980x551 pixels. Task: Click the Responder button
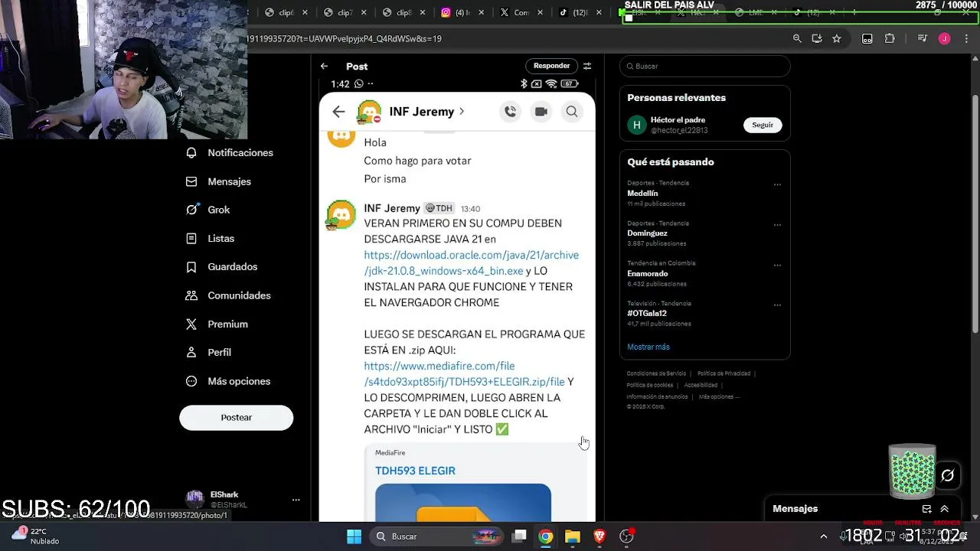click(x=551, y=66)
